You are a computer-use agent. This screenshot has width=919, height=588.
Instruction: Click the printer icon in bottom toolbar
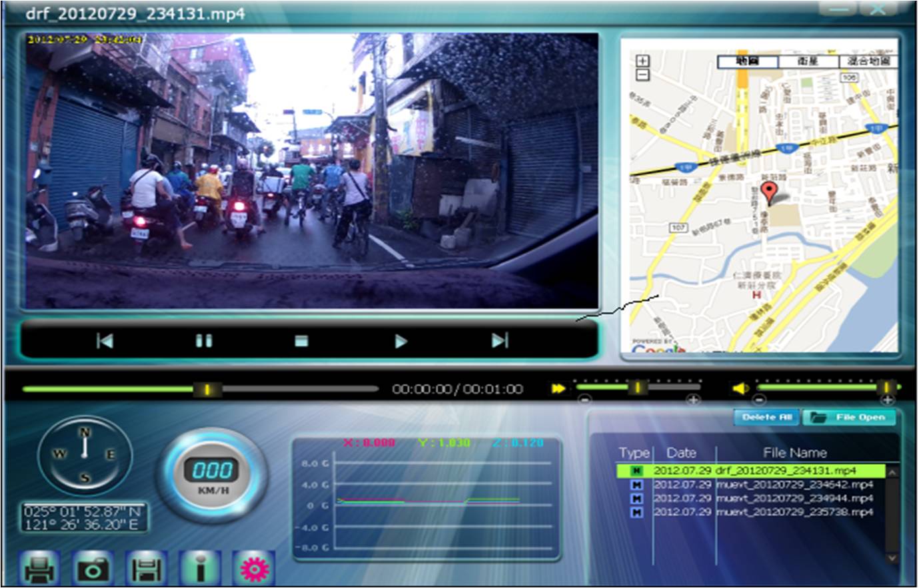[39, 569]
